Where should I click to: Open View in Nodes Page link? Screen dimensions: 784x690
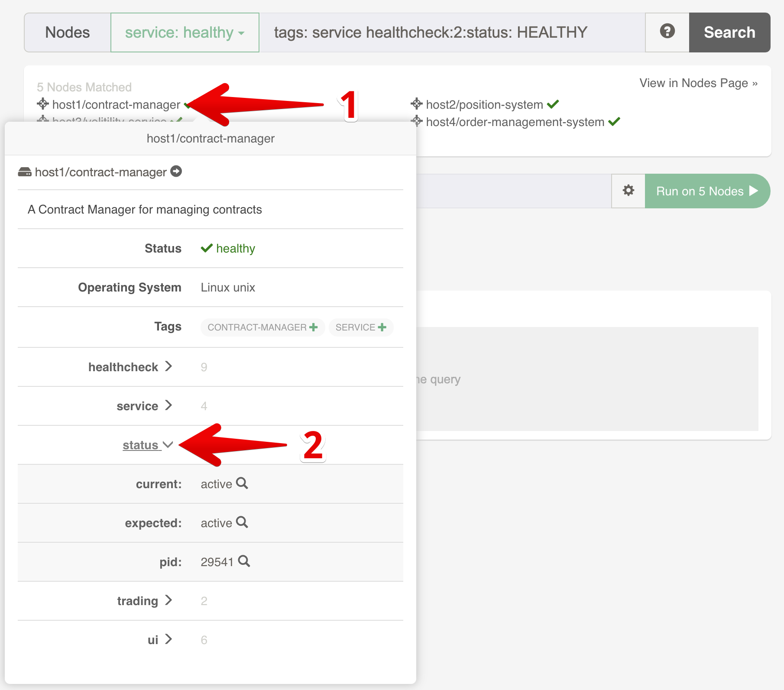point(698,83)
